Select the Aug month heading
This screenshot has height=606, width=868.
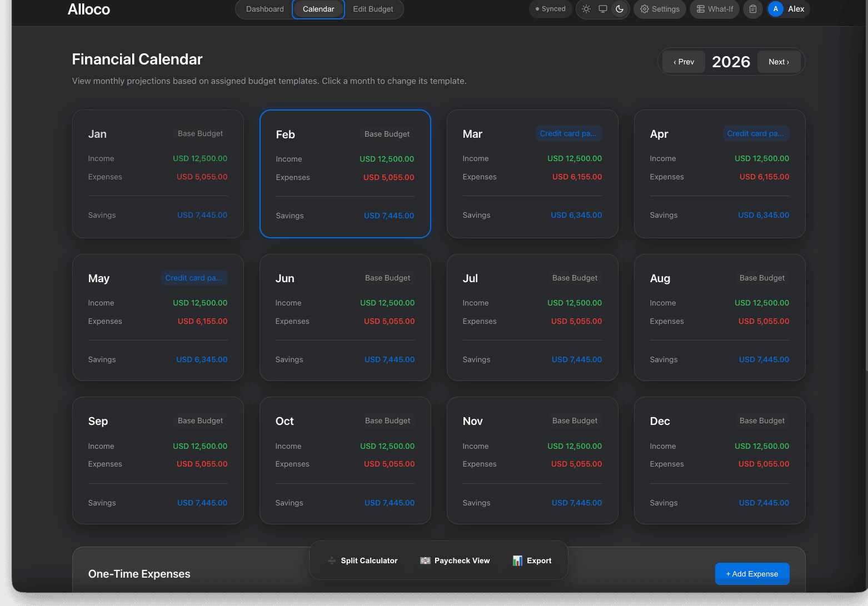(x=660, y=278)
